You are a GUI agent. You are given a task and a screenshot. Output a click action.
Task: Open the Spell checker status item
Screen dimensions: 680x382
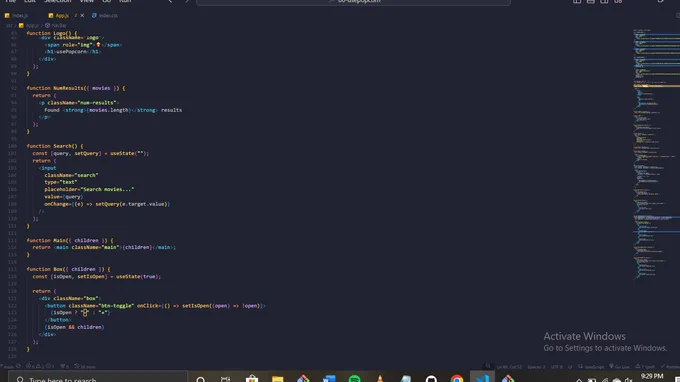[x=644, y=367]
